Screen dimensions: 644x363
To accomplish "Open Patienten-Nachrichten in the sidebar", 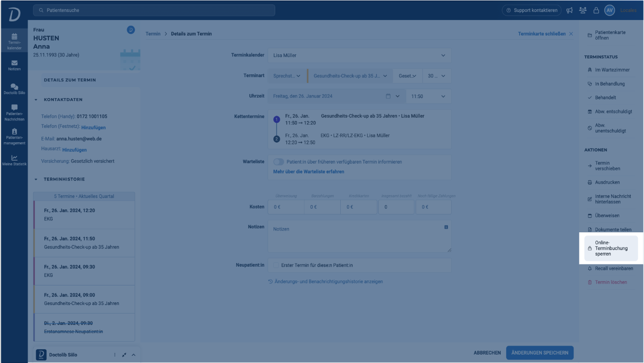I will point(14,113).
